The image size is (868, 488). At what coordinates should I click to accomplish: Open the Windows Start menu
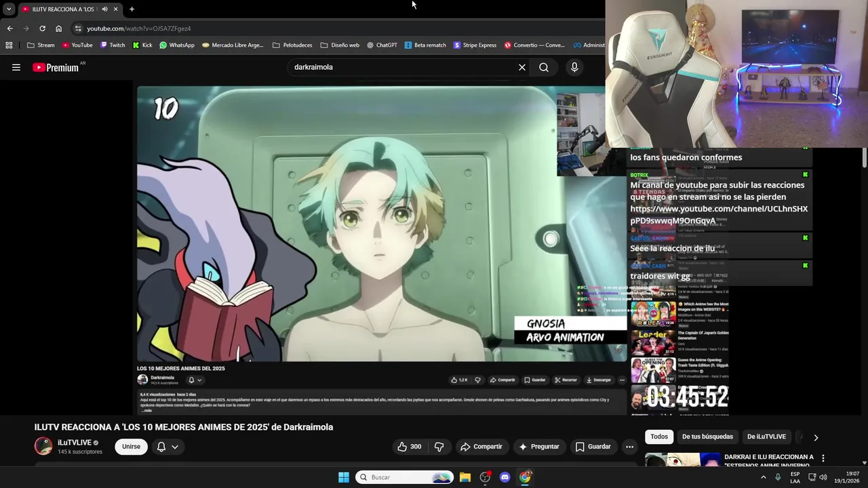(344, 477)
